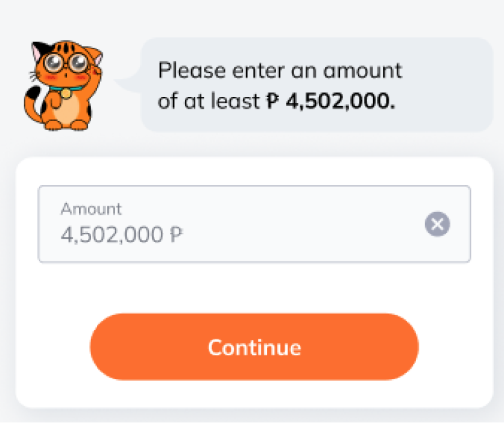Click the gold bell on the cat's collar
The image size is (504, 423).
66,93
